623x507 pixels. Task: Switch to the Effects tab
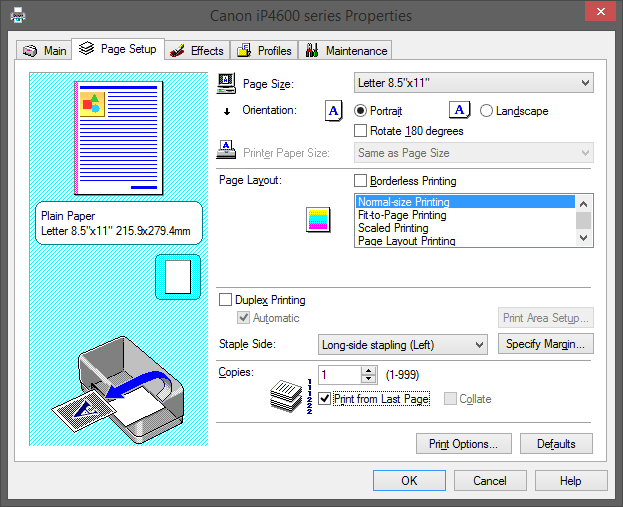(x=197, y=50)
